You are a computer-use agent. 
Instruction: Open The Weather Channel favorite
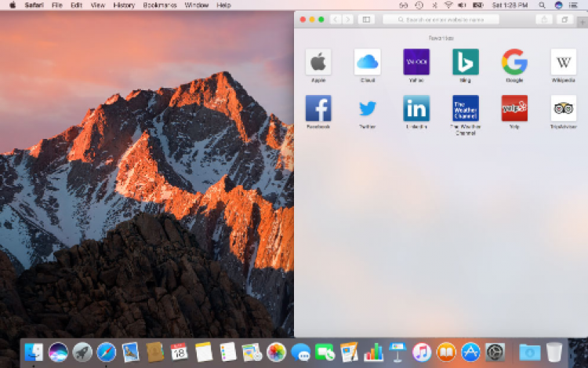466,108
